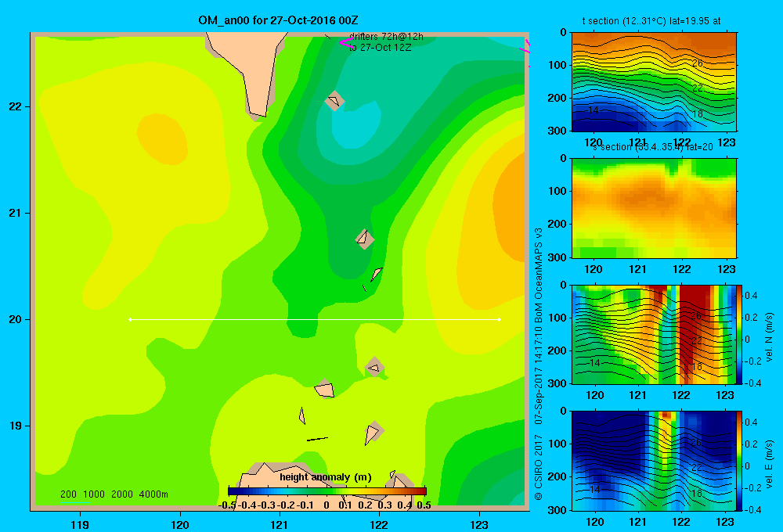
Task: Click the CSIRO BoM OceanMAPS v3 copyright text
Action: pos(539,365)
